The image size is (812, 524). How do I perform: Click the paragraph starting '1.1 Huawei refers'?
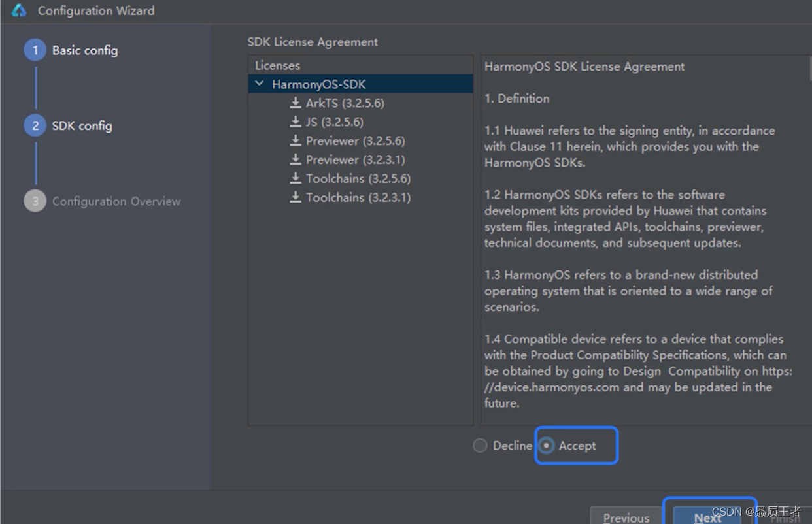click(630, 146)
